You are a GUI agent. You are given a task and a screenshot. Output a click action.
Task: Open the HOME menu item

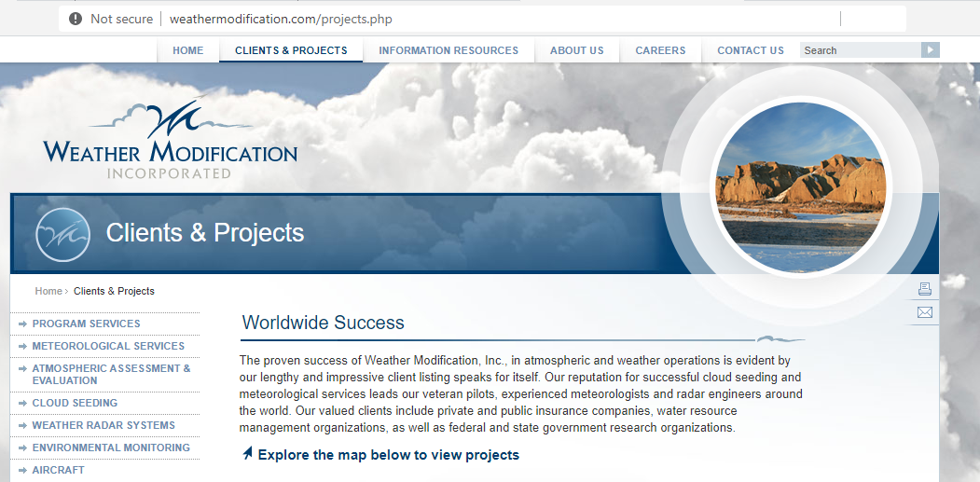pos(188,50)
